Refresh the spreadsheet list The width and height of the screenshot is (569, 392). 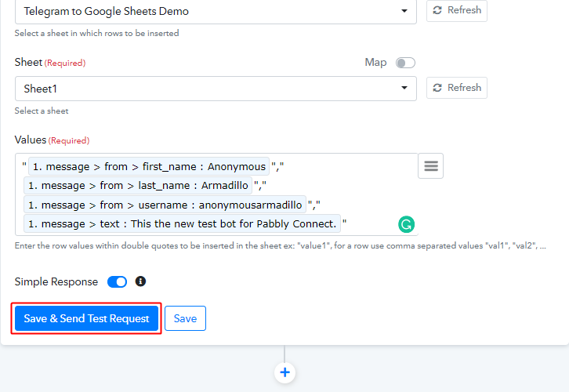456,10
